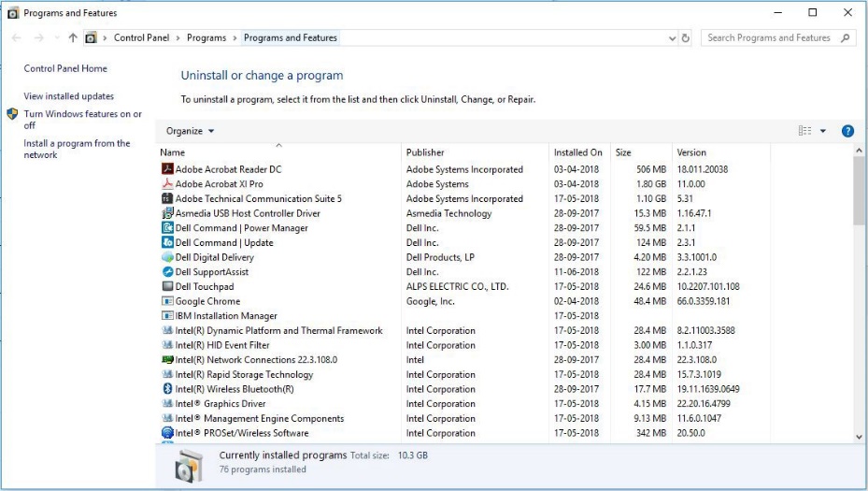
Task: Click the Intel Graphics Driver icon
Action: click(167, 403)
